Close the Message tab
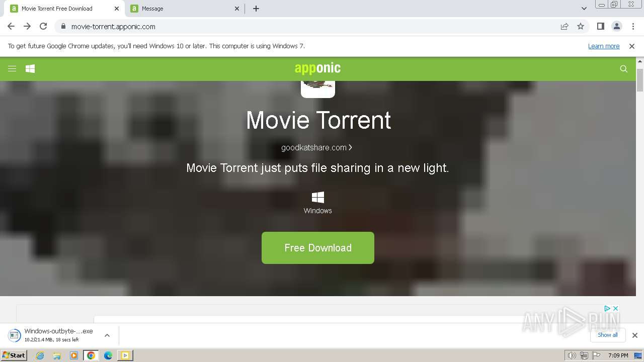Image resolution: width=644 pixels, height=362 pixels. tap(237, 9)
